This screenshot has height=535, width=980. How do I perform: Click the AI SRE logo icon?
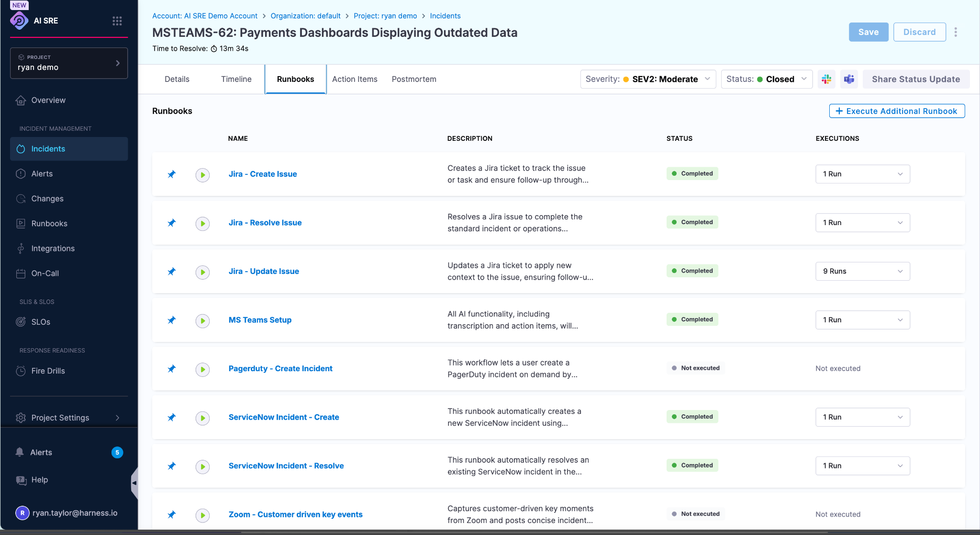click(19, 21)
